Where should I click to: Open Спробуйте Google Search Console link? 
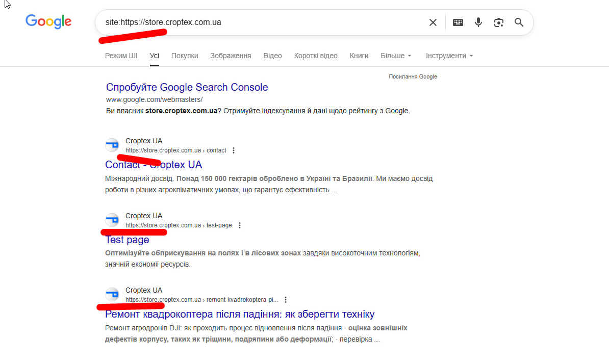(x=187, y=87)
